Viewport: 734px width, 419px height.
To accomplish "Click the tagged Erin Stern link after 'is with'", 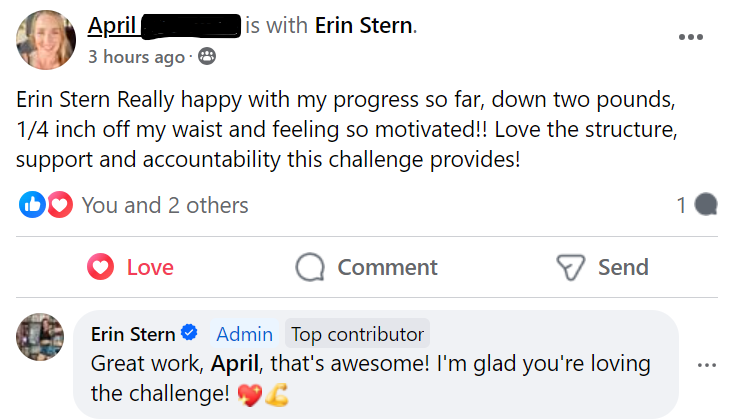I will (363, 26).
